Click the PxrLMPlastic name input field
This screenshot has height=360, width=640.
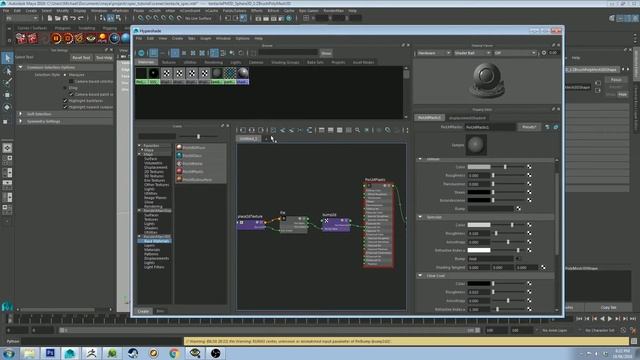490,127
